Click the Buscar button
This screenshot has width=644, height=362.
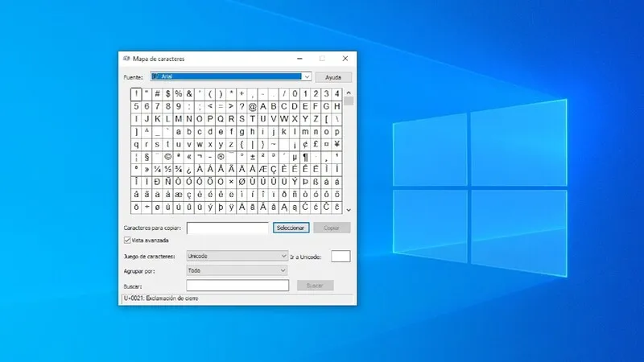click(x=315, y=286)
